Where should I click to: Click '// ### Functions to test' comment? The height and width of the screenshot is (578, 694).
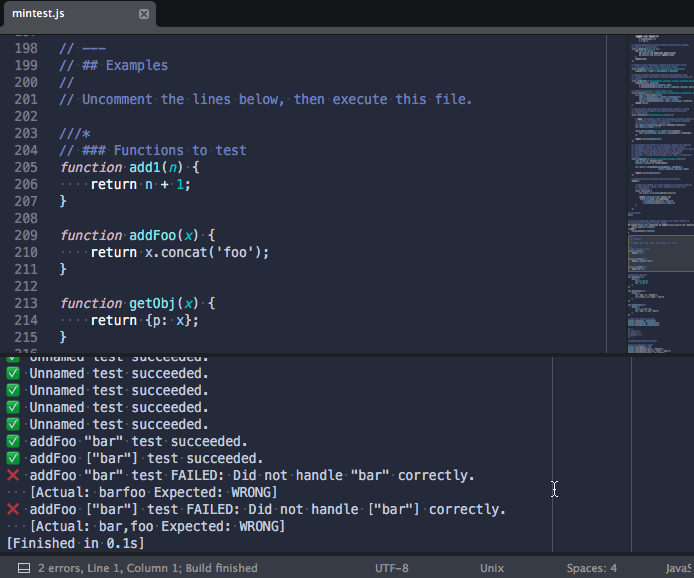tap(153, 150)
